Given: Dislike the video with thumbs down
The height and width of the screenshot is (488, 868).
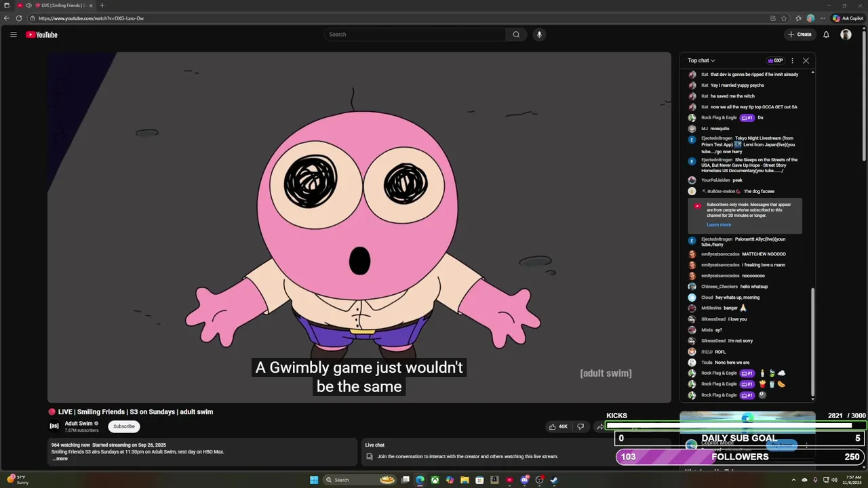Looking at the screenshot, I should (x=580, y=426).
